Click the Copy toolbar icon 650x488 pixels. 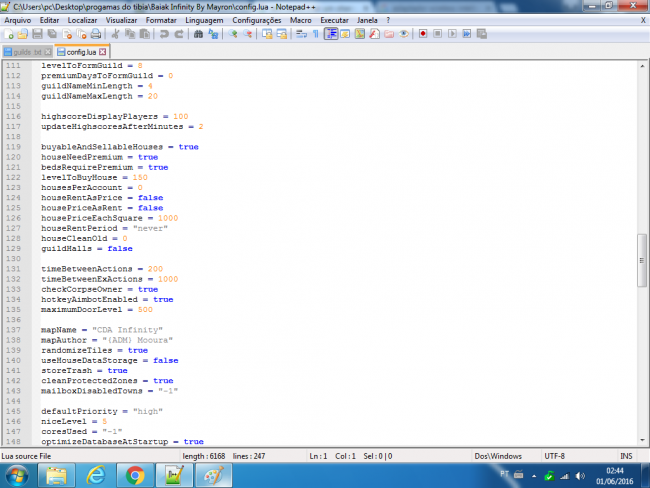[x=130, y=34]
